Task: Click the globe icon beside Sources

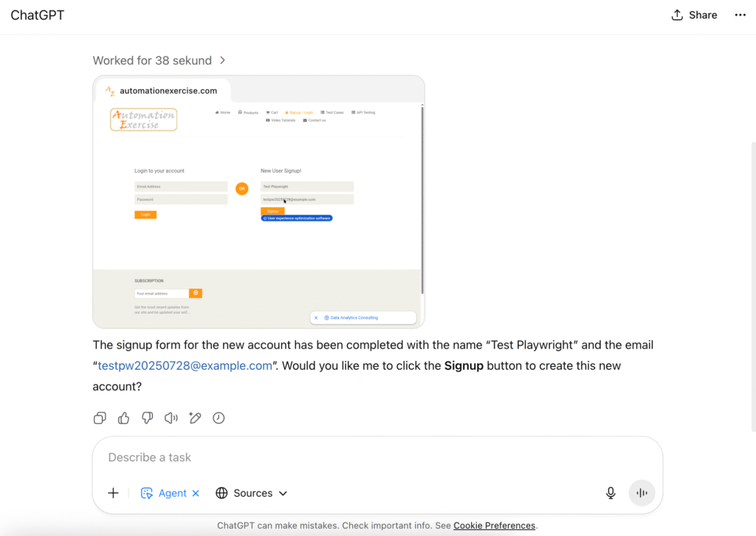Action: click(221, 493)
